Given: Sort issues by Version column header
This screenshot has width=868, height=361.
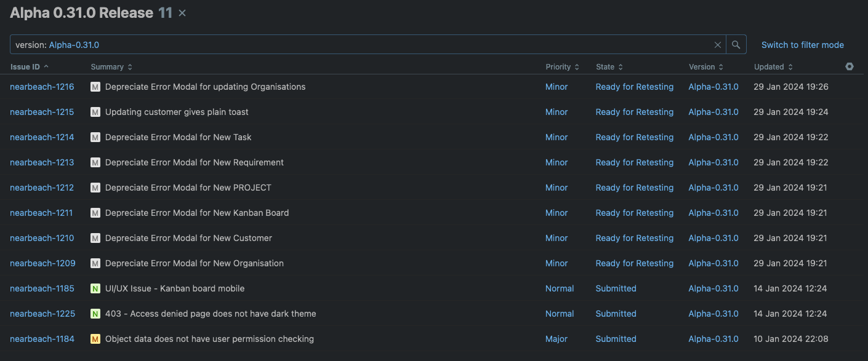Looking at the screenshot, I should point(705,66).
